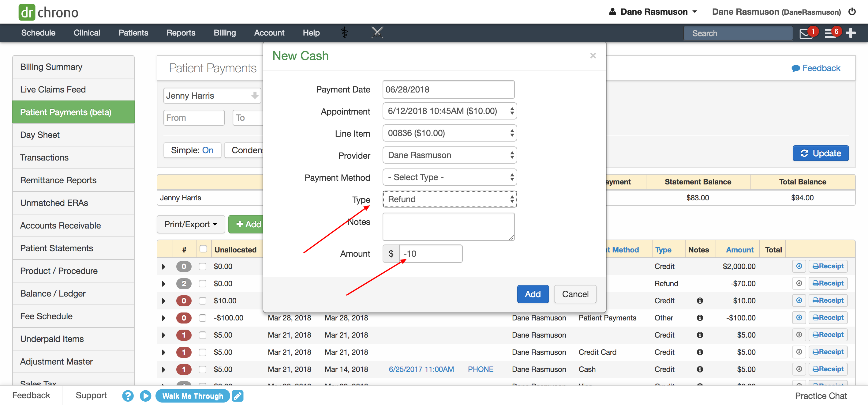
Task: Click download icon in the $2,000.00 row
Action: [x=799, y=266]
